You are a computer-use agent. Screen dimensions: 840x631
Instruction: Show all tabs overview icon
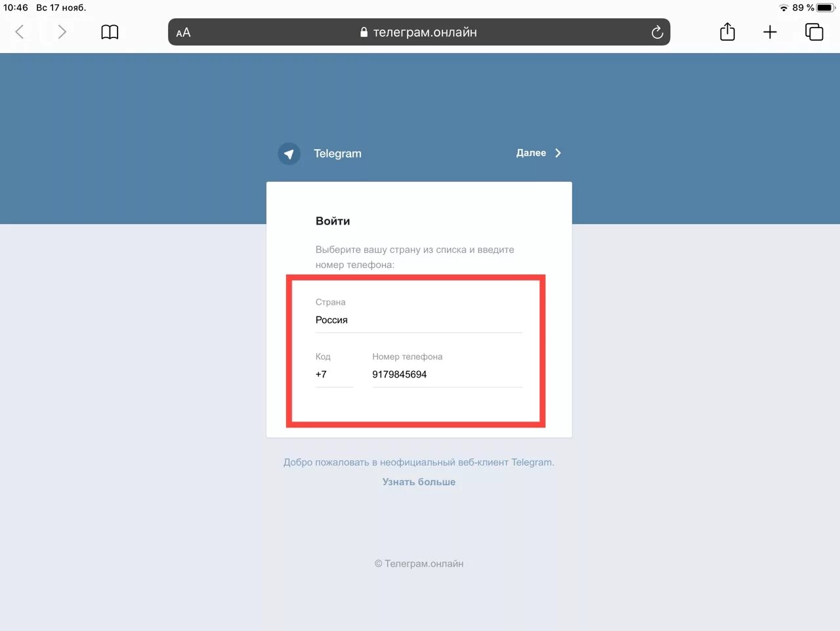(x=814, y=32)
